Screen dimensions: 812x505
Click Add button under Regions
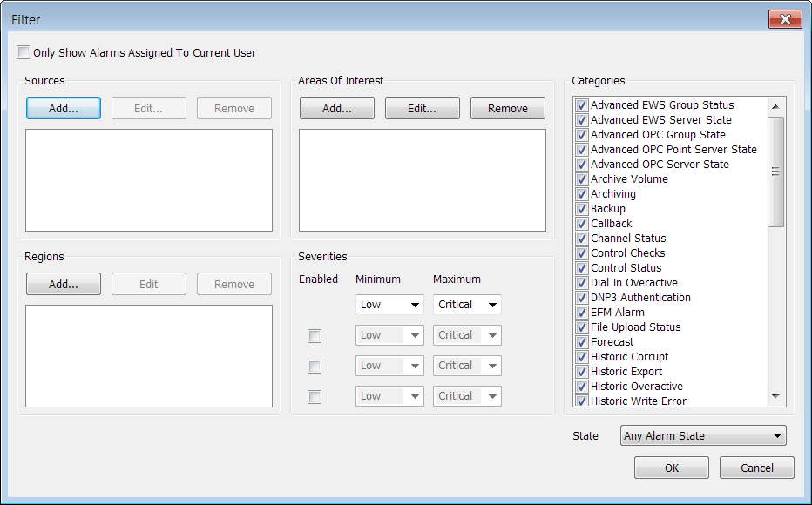coord(64,284)
